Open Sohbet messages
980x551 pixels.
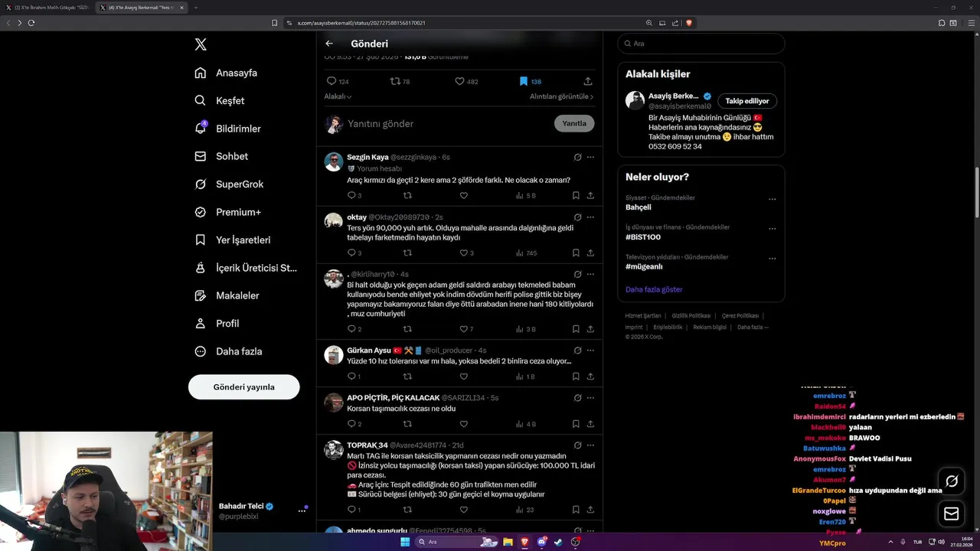221,156
